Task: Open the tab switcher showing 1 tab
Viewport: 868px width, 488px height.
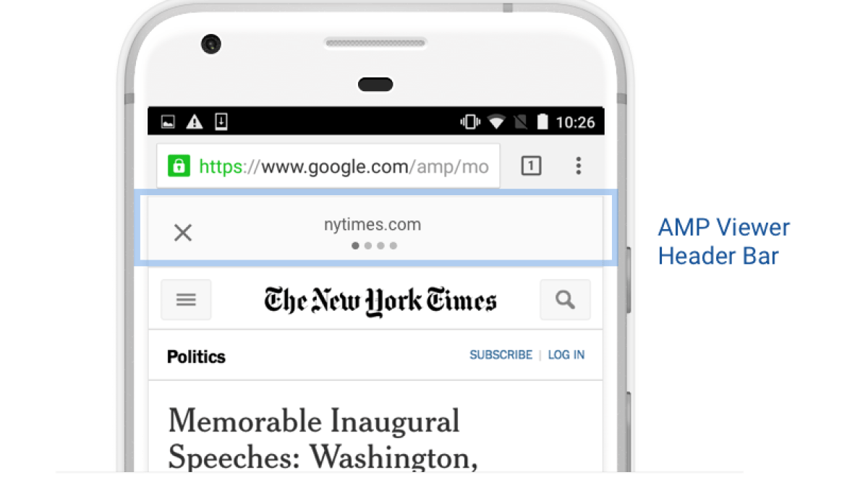Action: coord(531,166)
